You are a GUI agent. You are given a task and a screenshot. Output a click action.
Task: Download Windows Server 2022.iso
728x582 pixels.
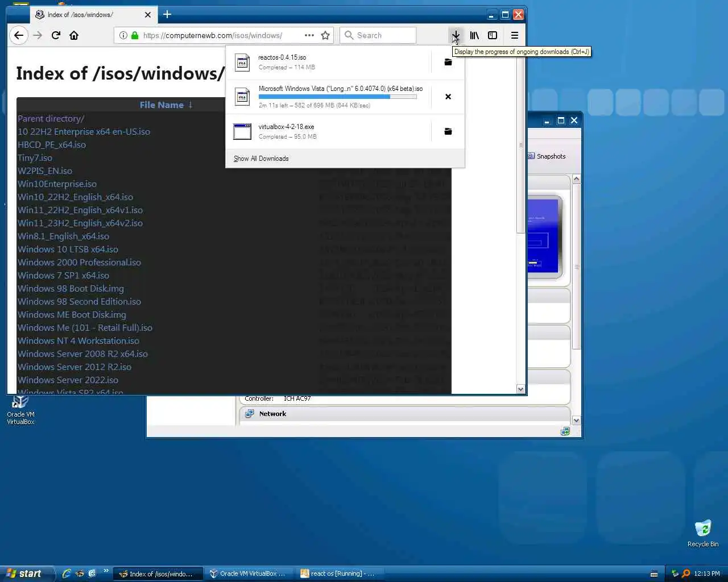tap(68, 380)
